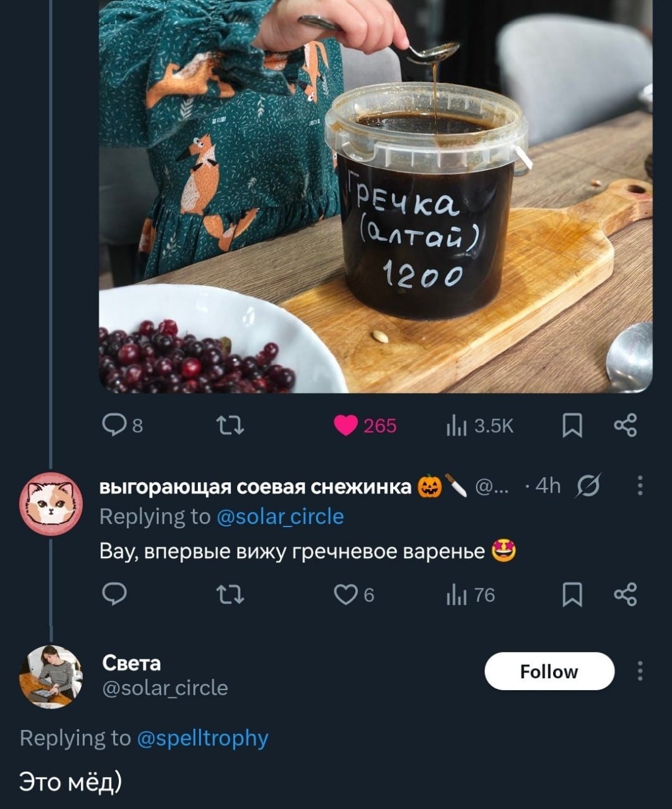
Task: Open replies on the honey jar post
Action: click(x=122, y=425)
